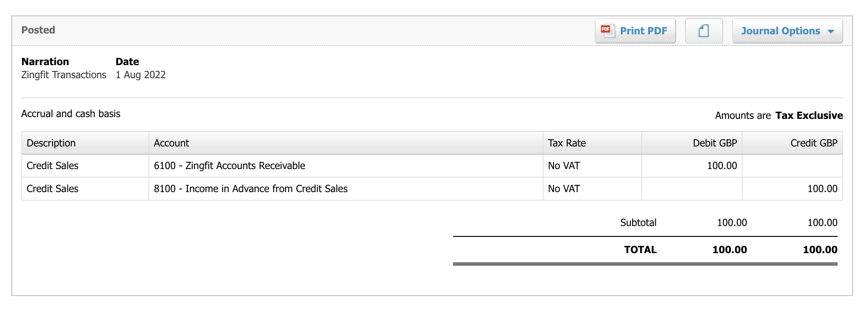Click Journal Options label
The image size is (868, 311).
[x=780, y=31]
